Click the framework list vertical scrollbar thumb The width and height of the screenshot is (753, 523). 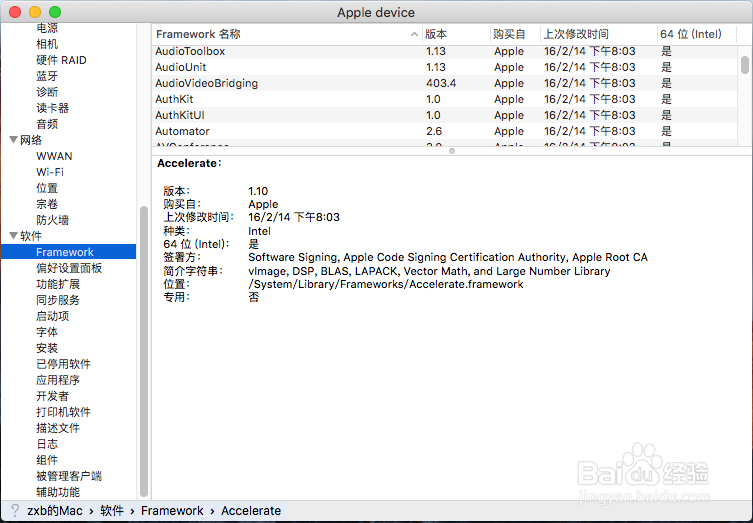coord(745,65)
